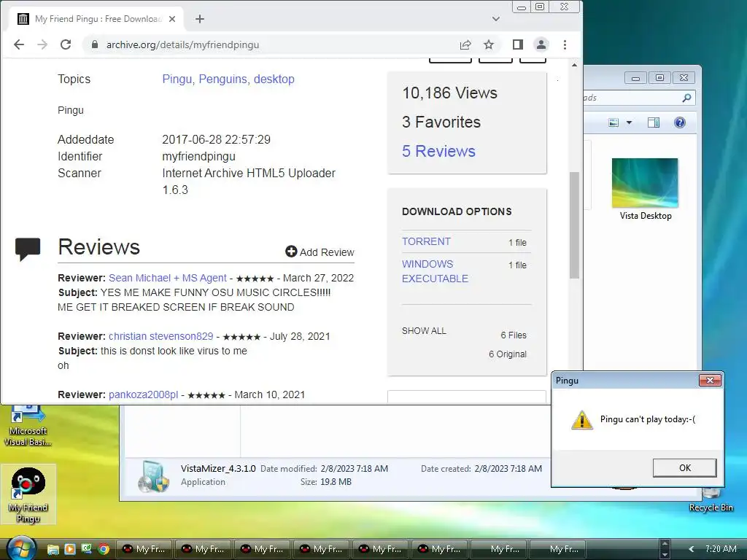This screenshot has height=560, width=747.
Task: Click taskbar button scroll-down arrow
Action: (665, 554)
